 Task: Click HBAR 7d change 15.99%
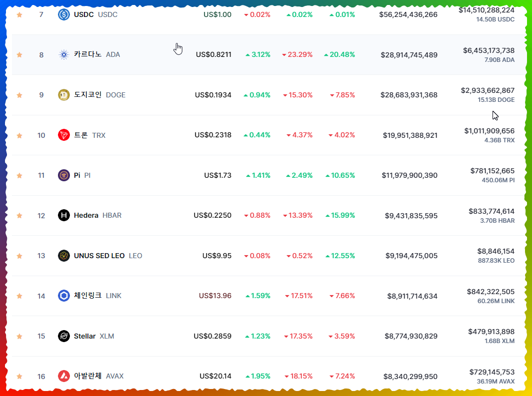click(340, 215)
